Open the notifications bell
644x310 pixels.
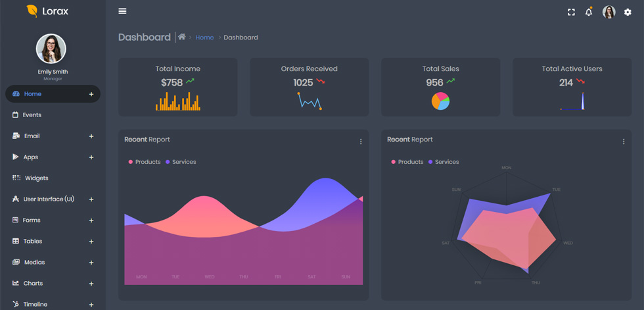pyautogui.click(x=589, y=12)
